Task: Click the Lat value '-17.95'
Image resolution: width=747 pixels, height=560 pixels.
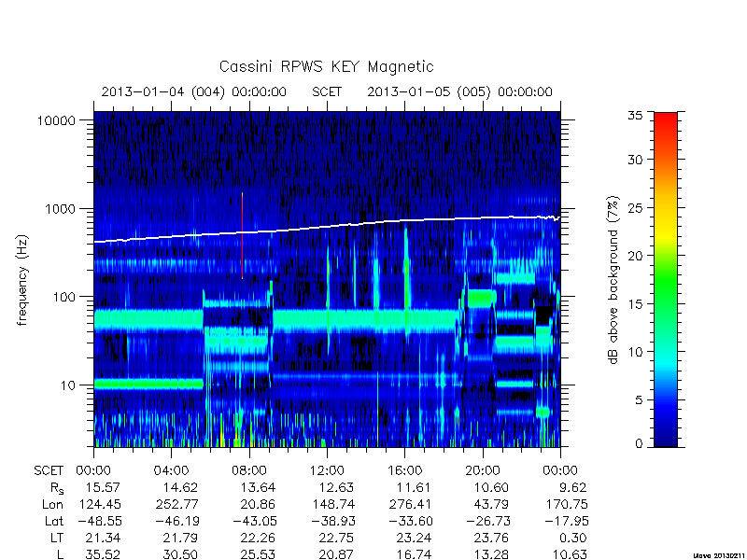Action: [567, 522]
